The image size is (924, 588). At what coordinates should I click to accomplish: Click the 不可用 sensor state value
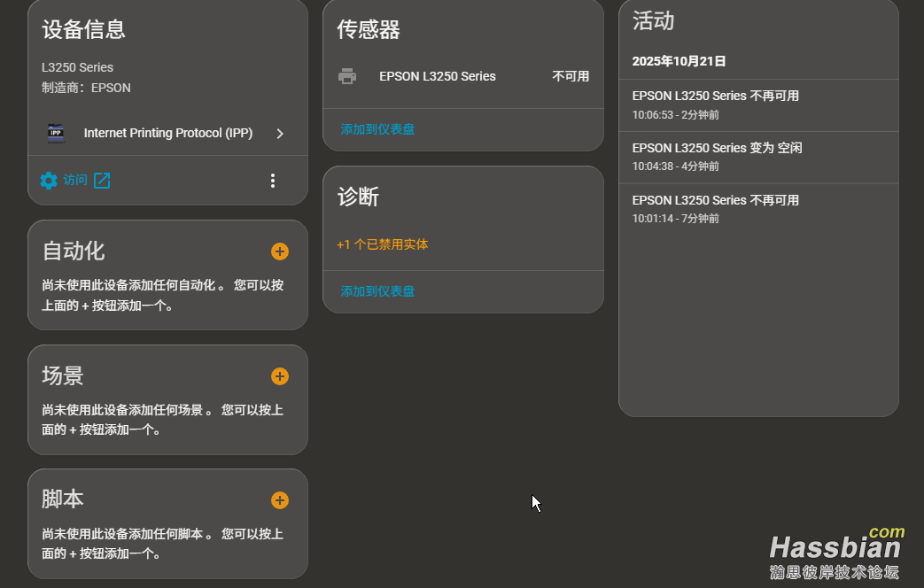(571, 76)
